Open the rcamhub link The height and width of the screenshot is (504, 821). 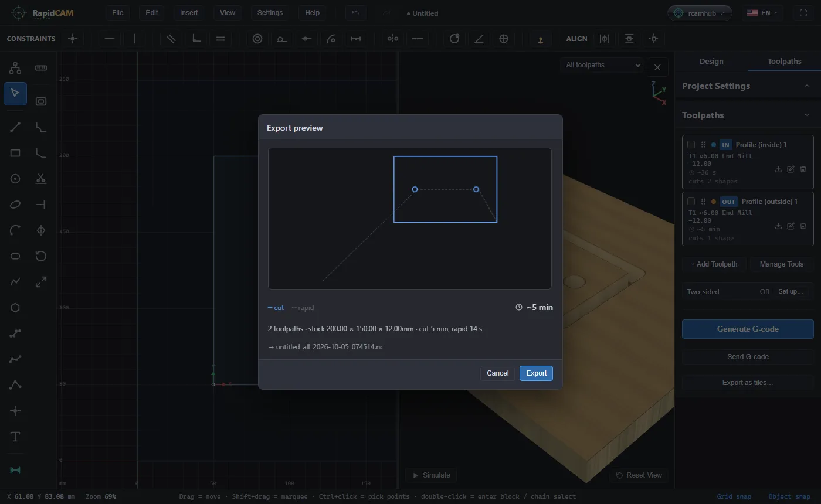click(700, 13)
